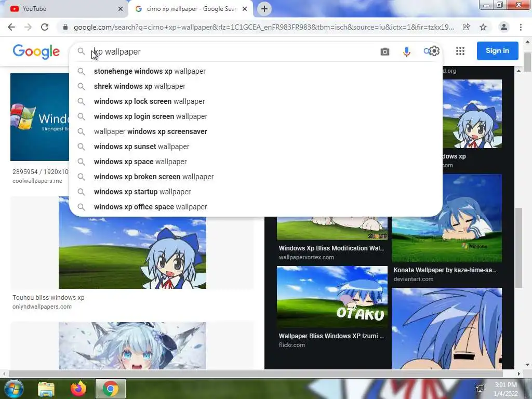Switch to the YouTube tab

(x=64, y=9)
